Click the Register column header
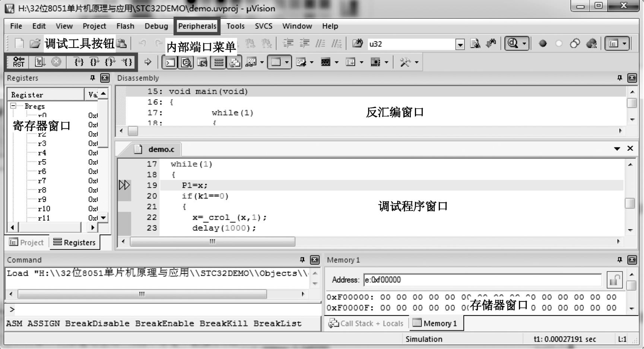The width and height of the screenshot is (644, 349). [46, 95]
